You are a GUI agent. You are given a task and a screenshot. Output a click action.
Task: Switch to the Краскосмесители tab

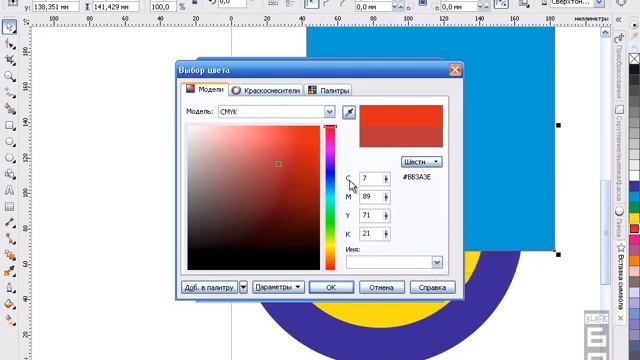tap(267, 91)
